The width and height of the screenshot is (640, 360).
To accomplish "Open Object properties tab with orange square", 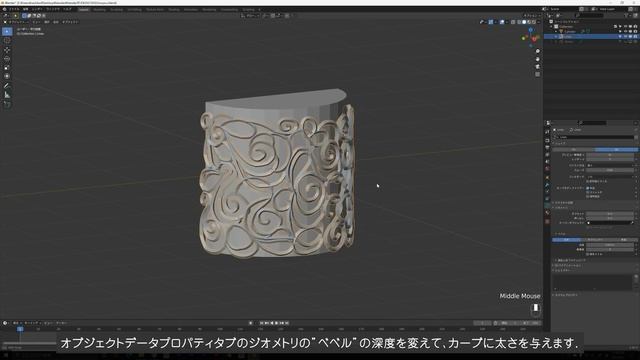I will [x=547, y=178].
